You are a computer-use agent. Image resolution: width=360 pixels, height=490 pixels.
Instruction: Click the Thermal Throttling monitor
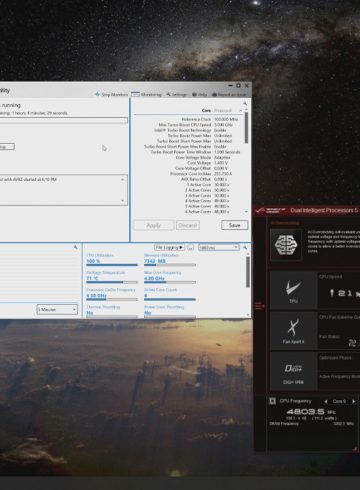pos(112,311)
